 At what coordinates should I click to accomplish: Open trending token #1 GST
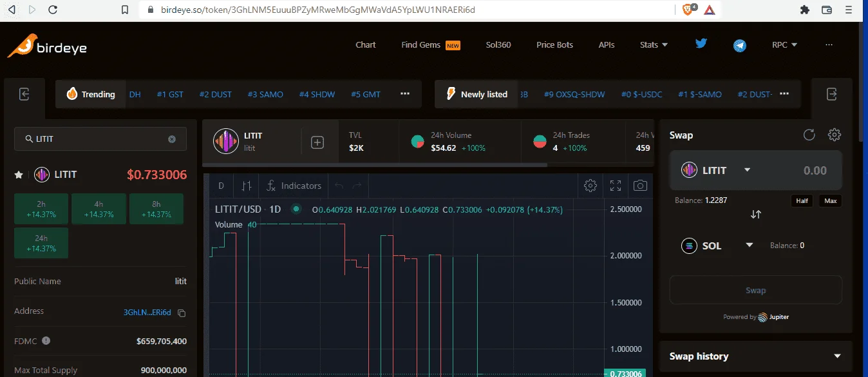[x=170, y=94]
